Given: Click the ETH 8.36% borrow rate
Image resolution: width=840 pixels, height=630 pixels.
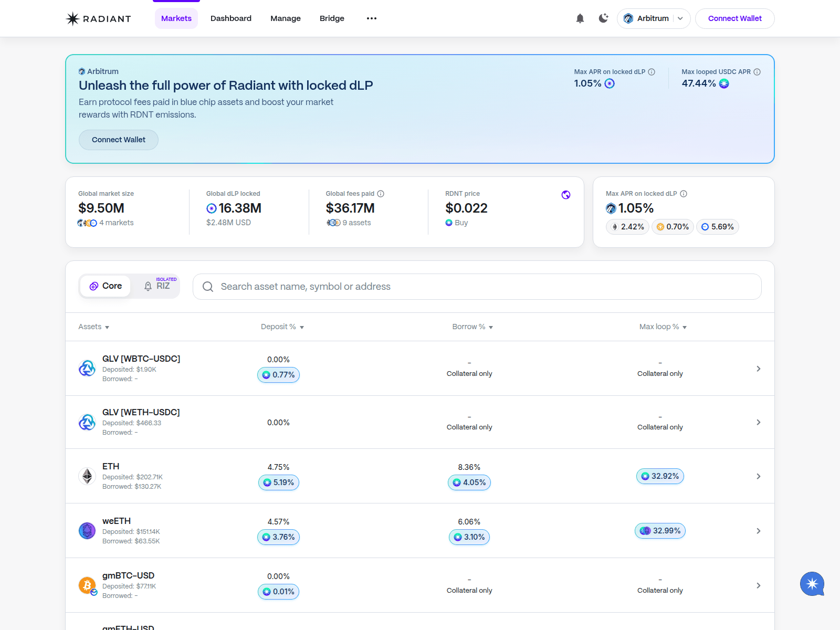Looking at the screenshot, I should tap(469, 467).
